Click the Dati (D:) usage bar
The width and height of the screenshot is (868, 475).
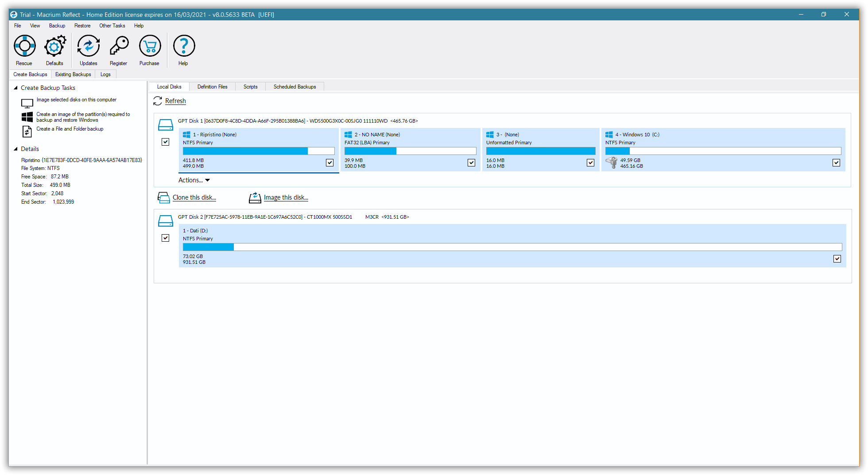tap(512, 247)
